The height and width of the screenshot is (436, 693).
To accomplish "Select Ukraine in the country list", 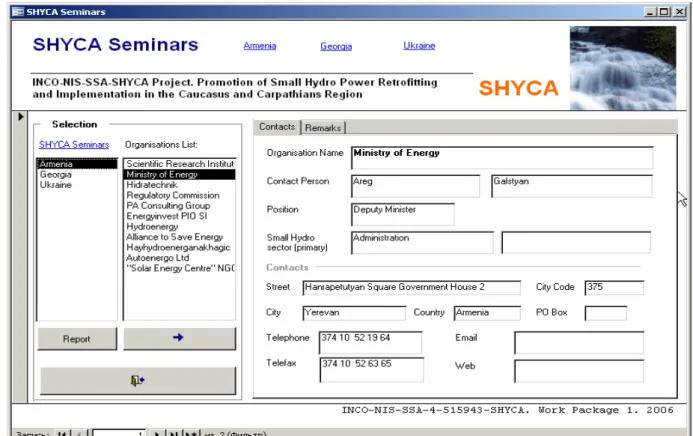I will coord(77,185).
